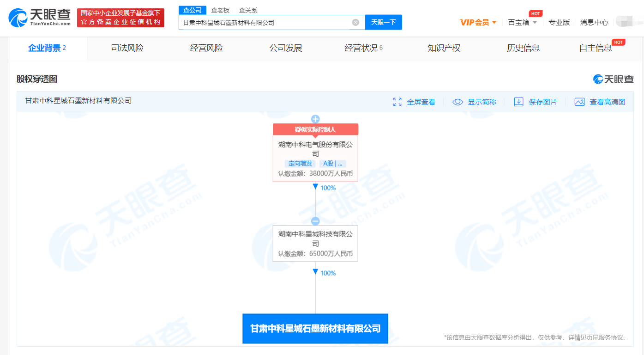Open the VIP会员 dropdown
Image resolution: width=644 pixels, height=355 pixels.
point(478,22)
